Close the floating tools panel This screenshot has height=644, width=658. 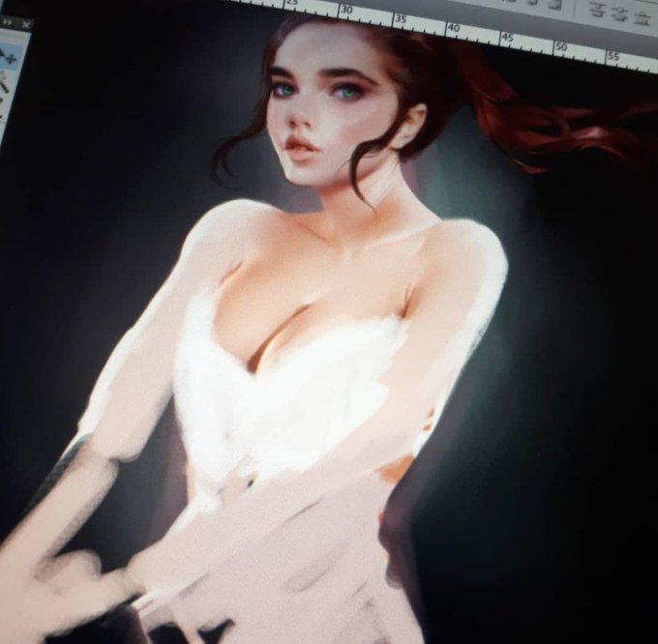click(x=25, y=25)
